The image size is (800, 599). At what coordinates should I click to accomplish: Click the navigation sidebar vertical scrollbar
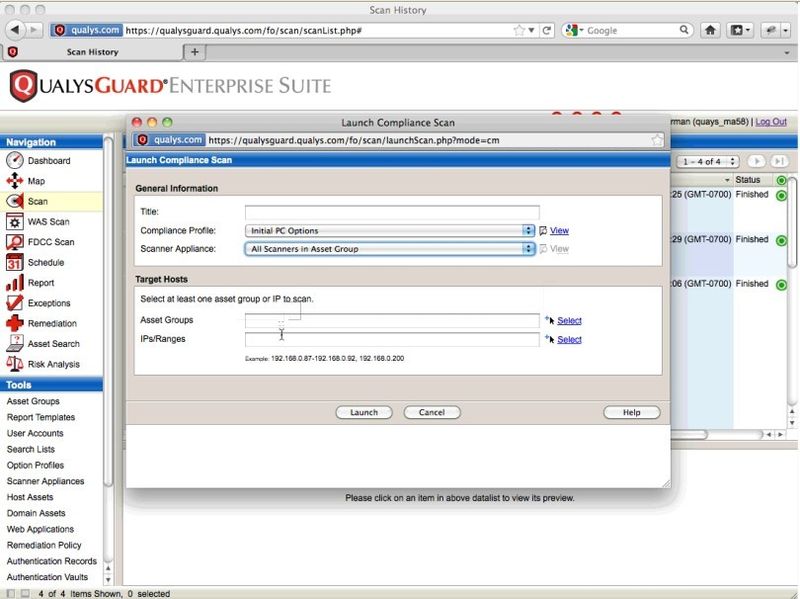(x=108, y=311)
